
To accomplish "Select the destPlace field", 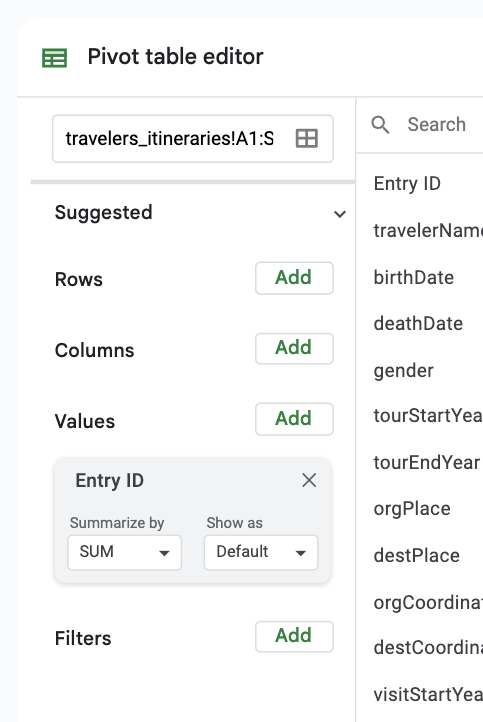I will tap(416, 555).
